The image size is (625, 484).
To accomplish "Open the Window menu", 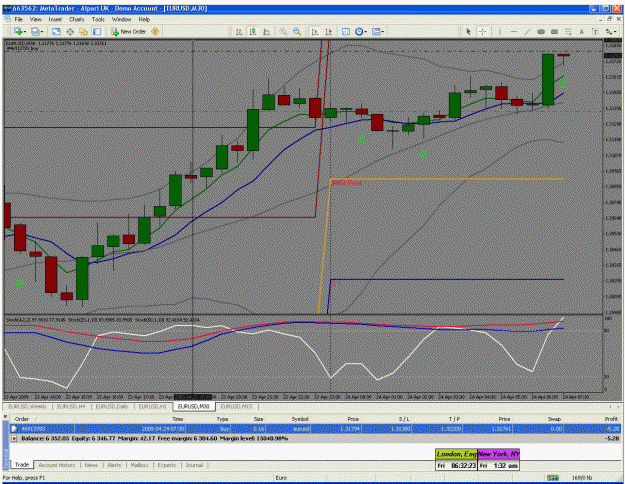I will pyautogui.click(x=121, y=19).
